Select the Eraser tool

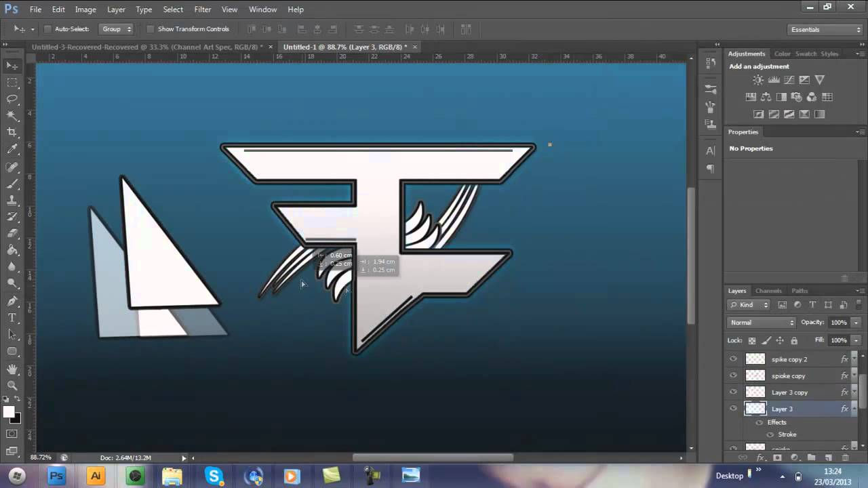click(x=12, y=234)
